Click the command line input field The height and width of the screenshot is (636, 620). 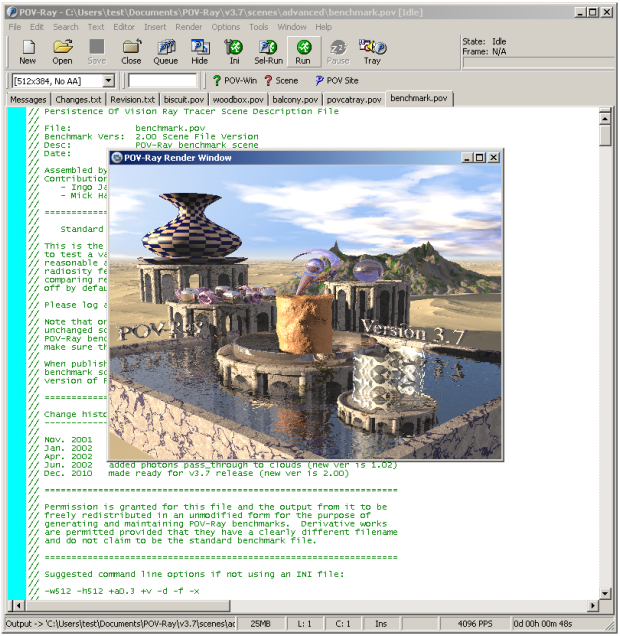click(x=163, y=81)
